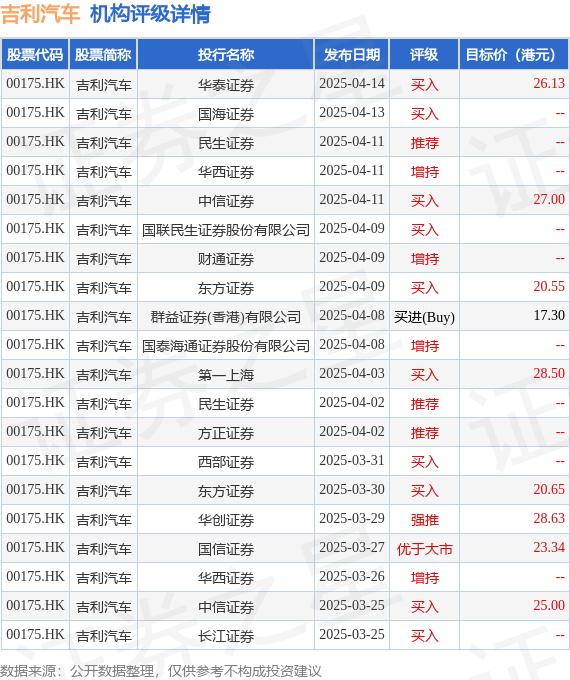Screen dimensions: 570x680
Task: Click the 股票简称 column header
Action: tap(103, 55)
